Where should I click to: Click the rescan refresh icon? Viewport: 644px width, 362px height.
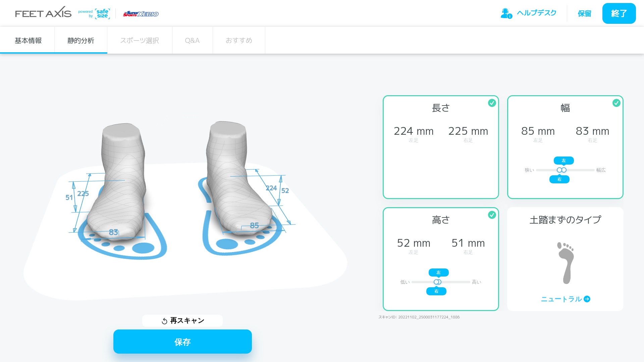(164, 321)
